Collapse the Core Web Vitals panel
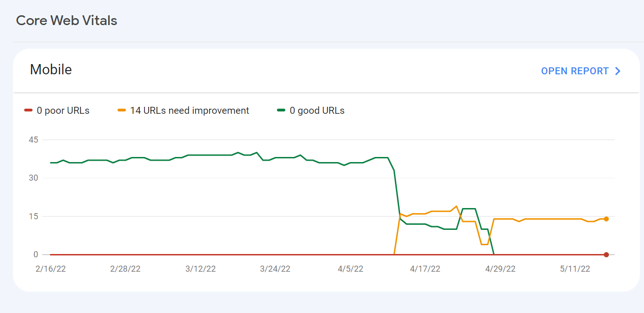The width and height of the screenshot is (644, 313). [x=66, y=20]
